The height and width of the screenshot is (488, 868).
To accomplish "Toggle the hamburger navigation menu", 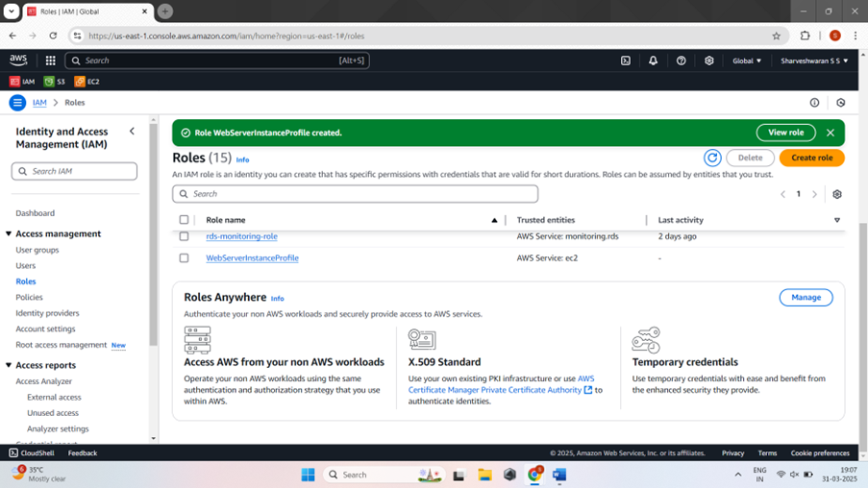I will point(17,103).
